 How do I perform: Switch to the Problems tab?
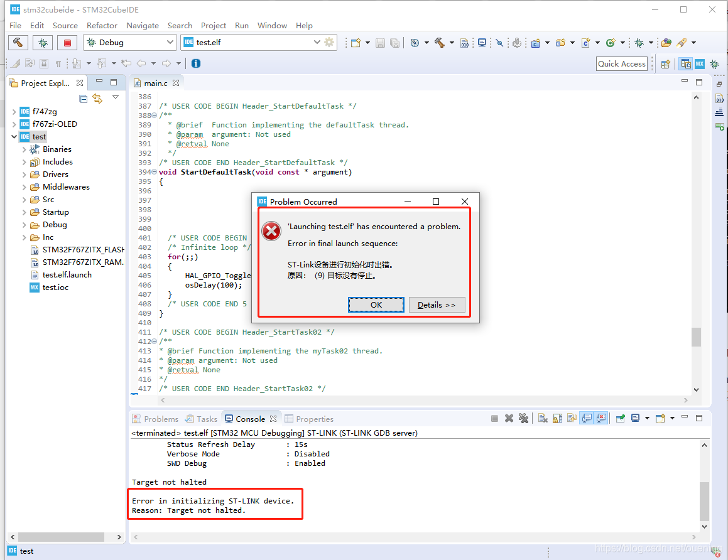click(x=155, y=419)
